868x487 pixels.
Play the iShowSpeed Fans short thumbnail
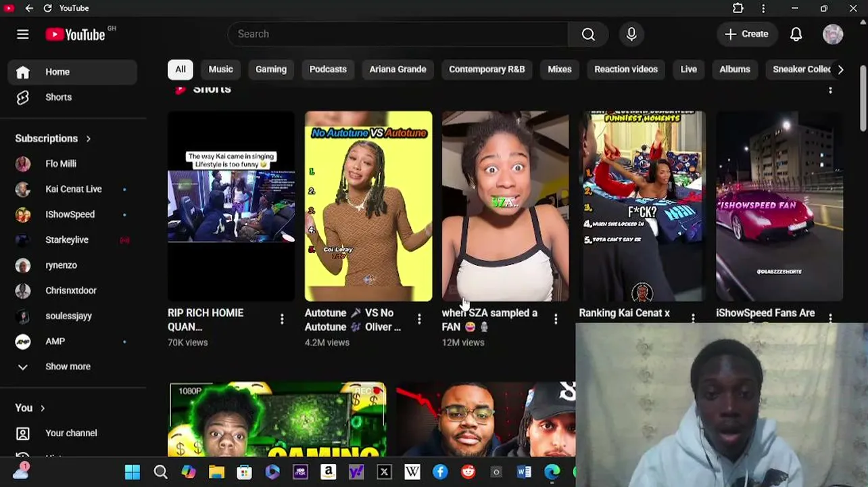[779, 206]
